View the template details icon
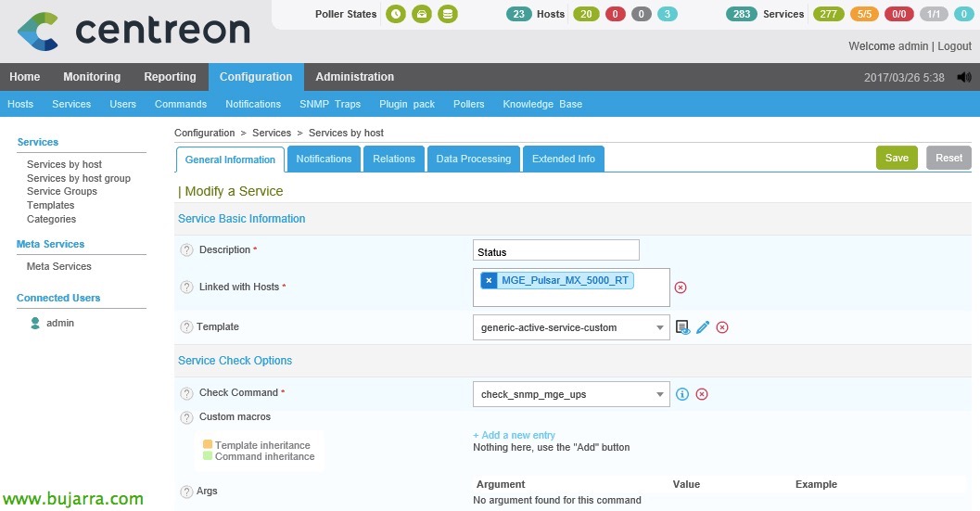Image resolution: width=980 pixels, height=511 pixels. [x=682, y=327]
